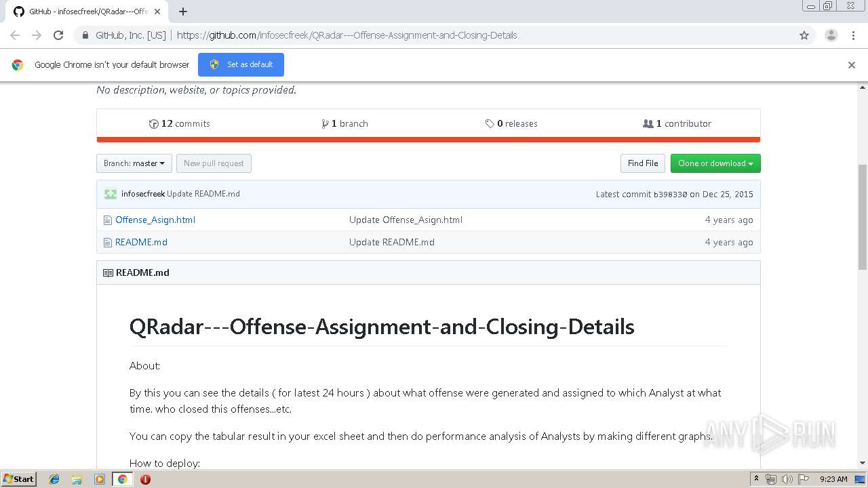Click the branch fork icon

(325, 123)
